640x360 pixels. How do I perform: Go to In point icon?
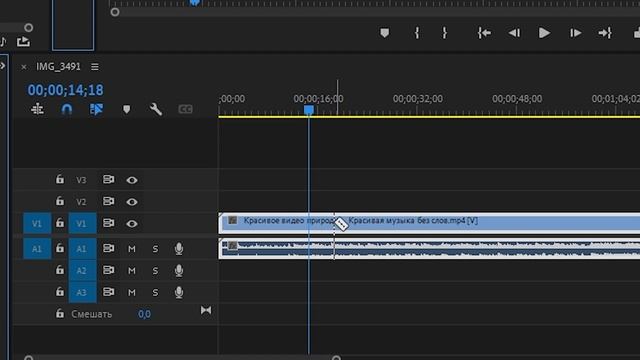coord(484,33)
